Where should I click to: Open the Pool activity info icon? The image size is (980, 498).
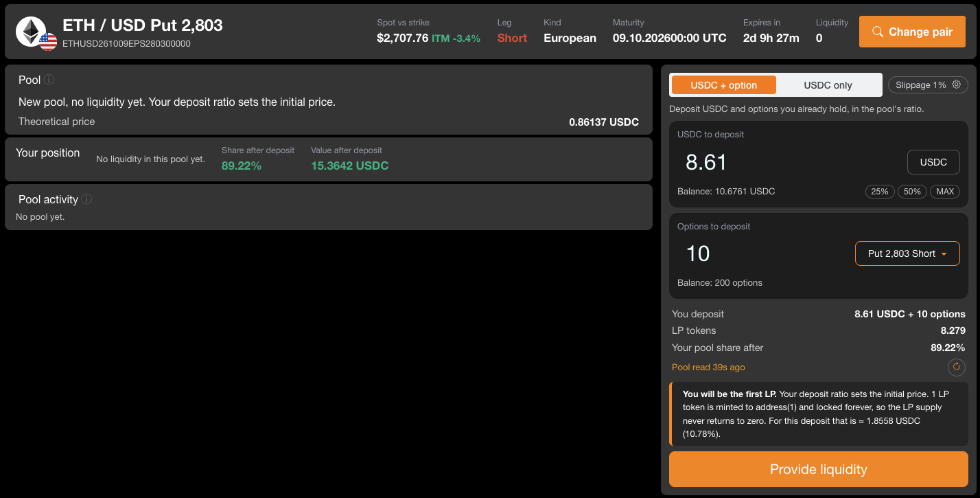pos(86,199)
